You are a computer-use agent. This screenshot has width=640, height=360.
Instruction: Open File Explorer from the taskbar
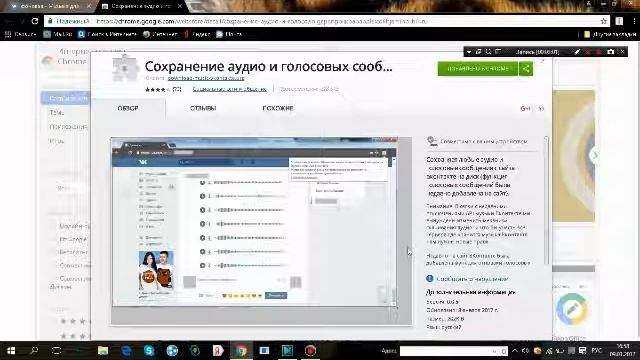point(103,351)
